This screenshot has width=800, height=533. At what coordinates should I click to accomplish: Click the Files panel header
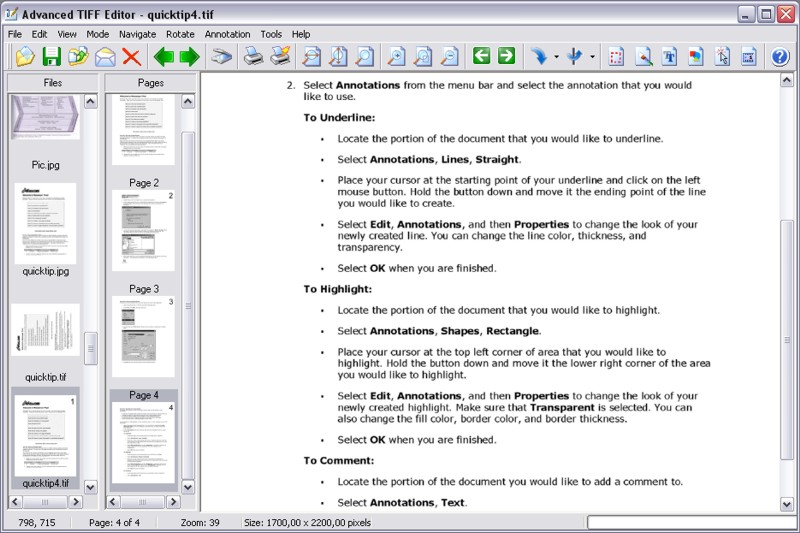point(53,83)
